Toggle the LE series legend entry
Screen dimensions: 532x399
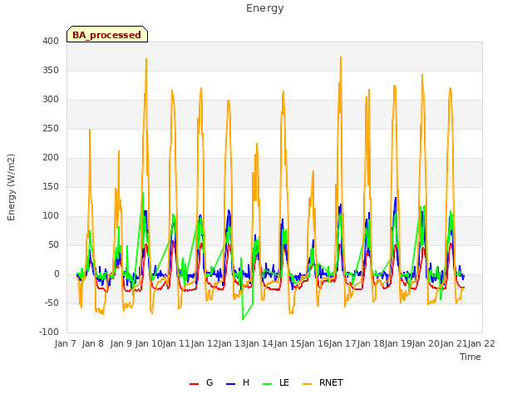pos(276,382)
